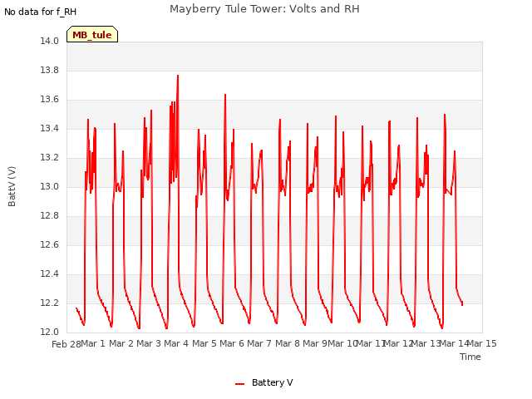Click the Mar 6 x-axis date label
This screenshot has height=399, width=532.
[x=232, y=343]
